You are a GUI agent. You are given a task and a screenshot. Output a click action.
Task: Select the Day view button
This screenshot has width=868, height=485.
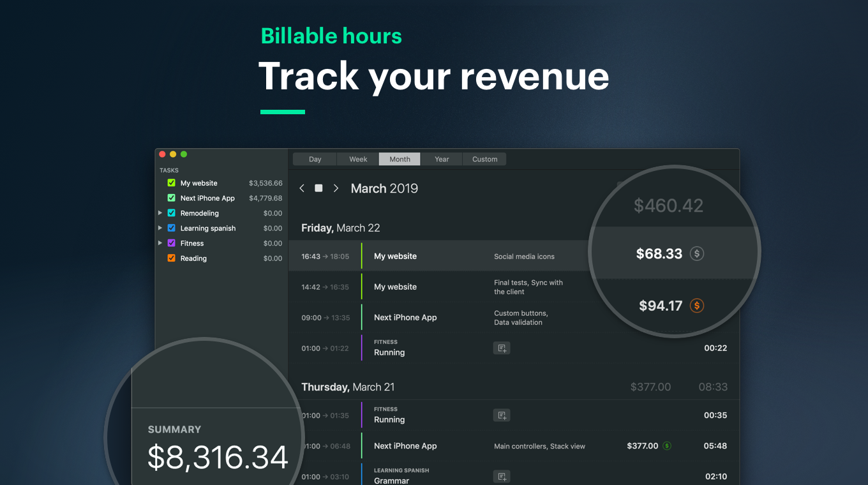[x=314, y=158]
